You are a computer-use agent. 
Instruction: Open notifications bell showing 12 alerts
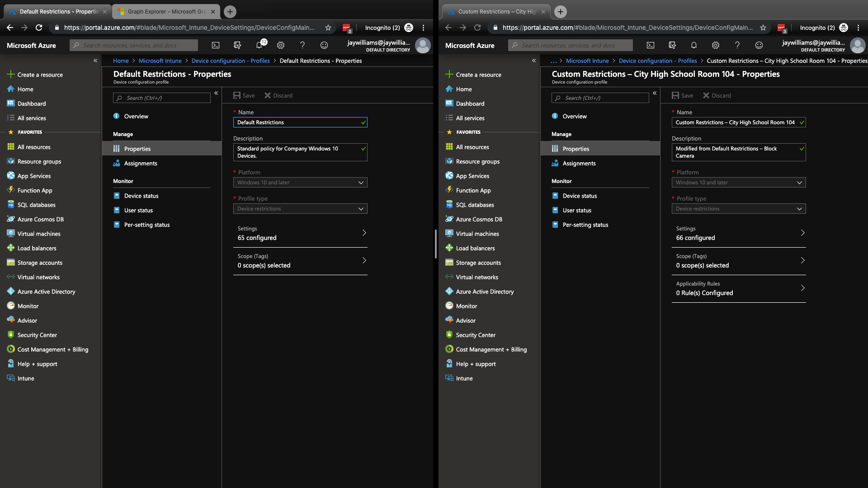click(259, 45)
